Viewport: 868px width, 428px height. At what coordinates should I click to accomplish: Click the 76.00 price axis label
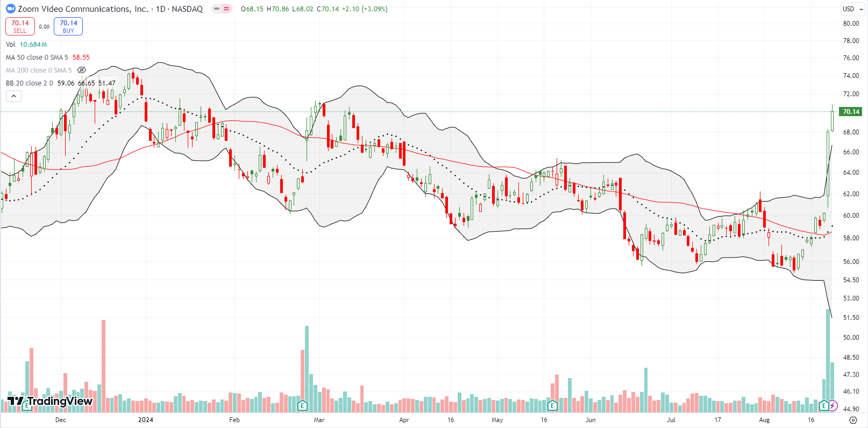pos(851,58)
